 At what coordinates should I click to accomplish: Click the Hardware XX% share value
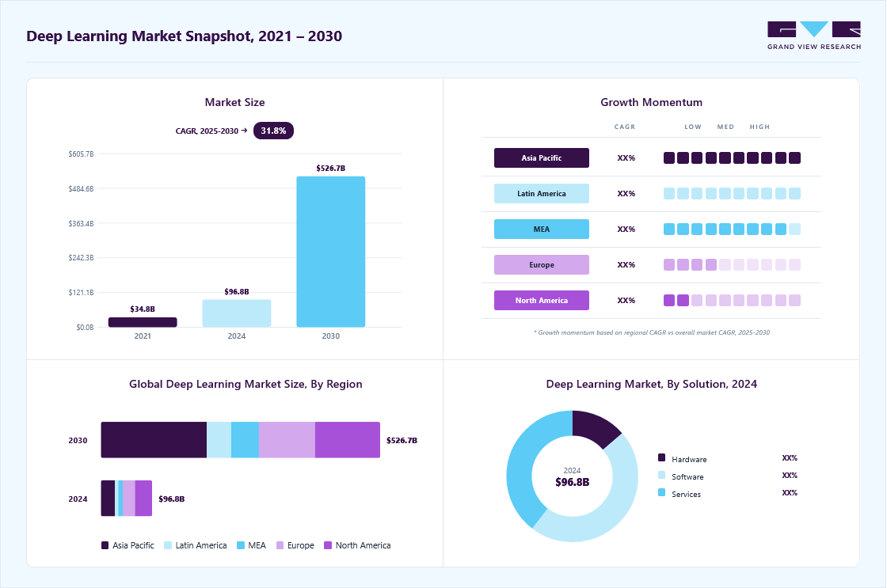click(790, 458)
